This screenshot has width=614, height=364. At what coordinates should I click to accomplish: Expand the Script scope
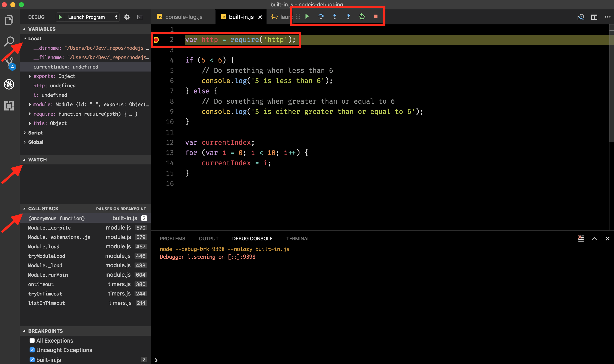[25, 133]
